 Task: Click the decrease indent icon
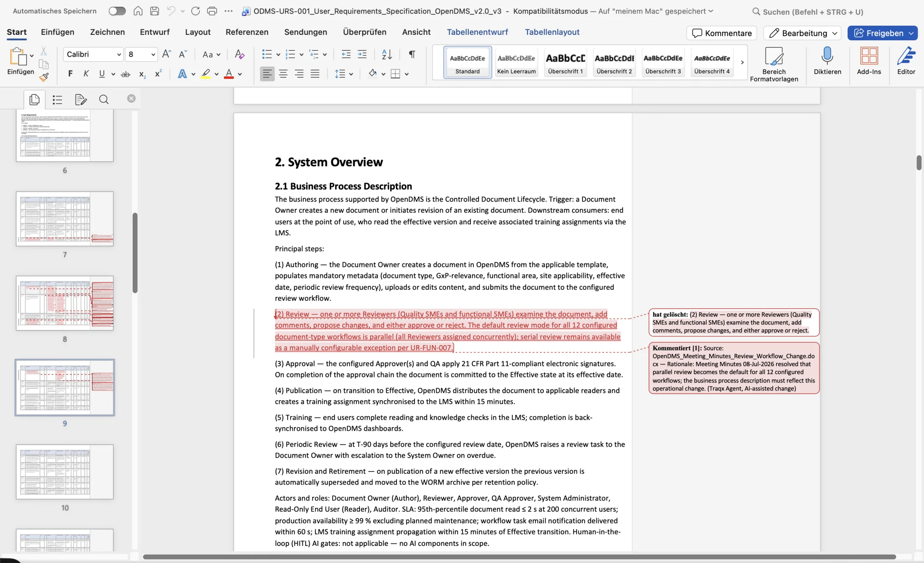[346, 54]
